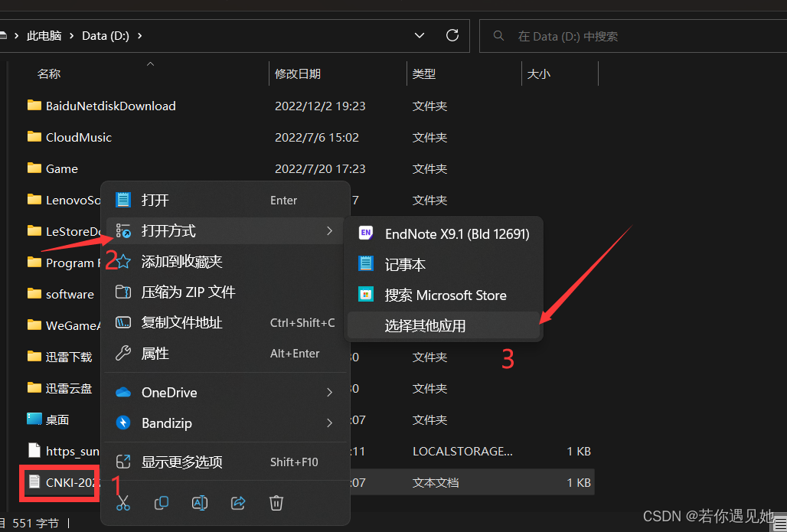Click the Delete trash icon
The height and width of the screenshot is (532, 787).
[276, 503]
